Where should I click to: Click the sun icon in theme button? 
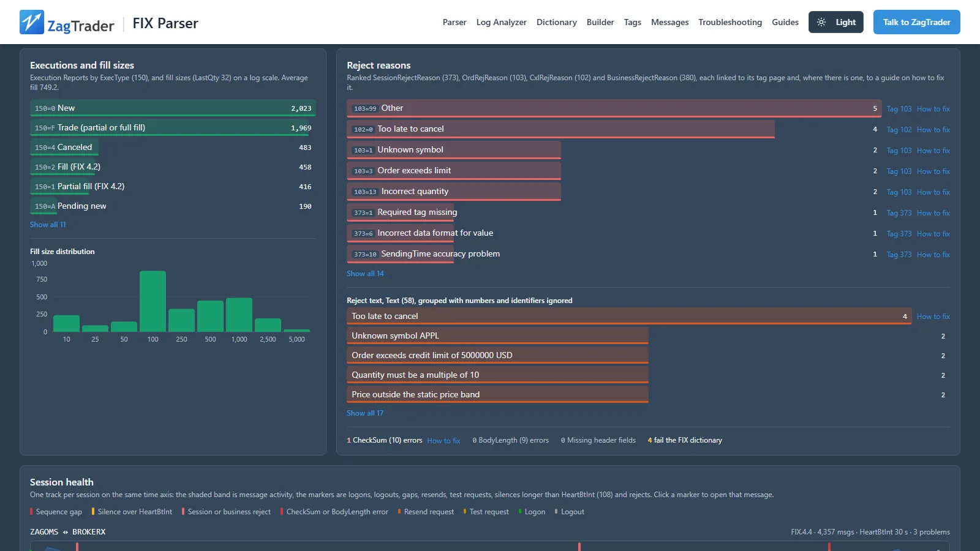click(x=821, y=22)
